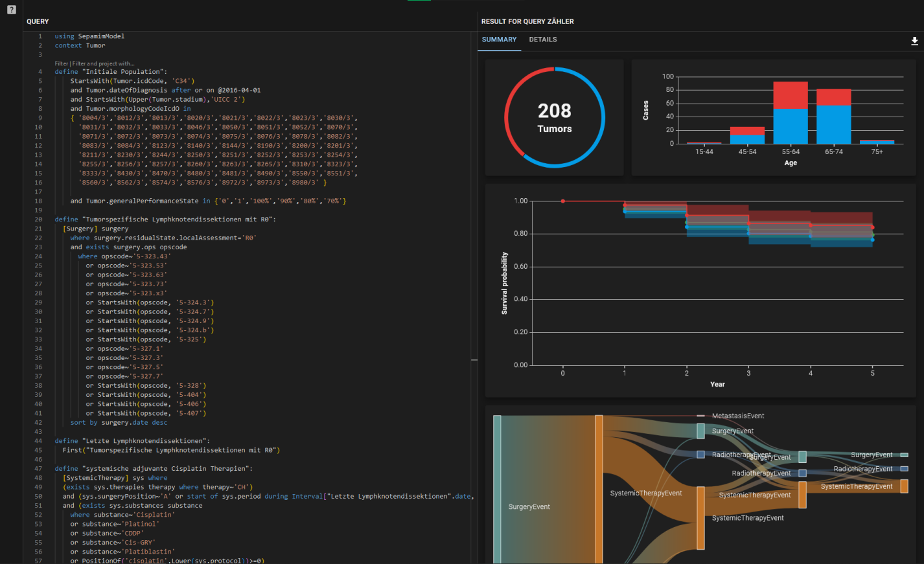Viewport: 924px width, 564px height.
Task: Select blue part of the 55-64 age bar
Action: coord(791,126)
